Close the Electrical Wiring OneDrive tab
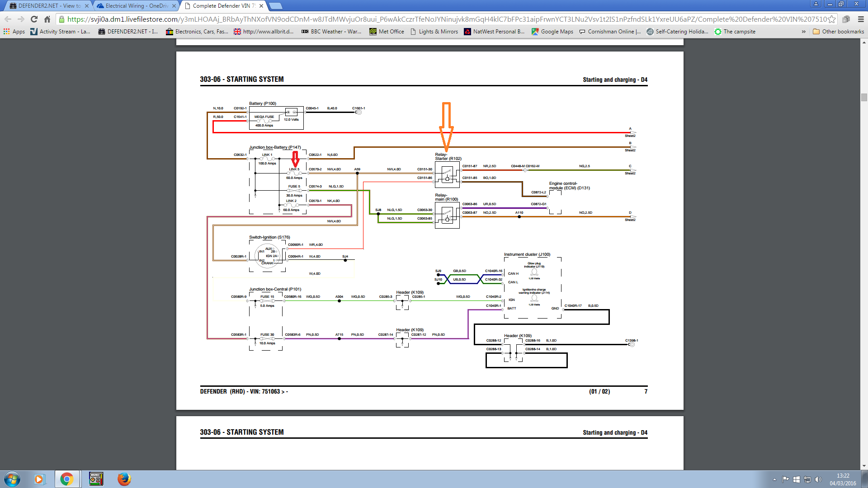The width and height of the screenshot is (868, 488). (174, 6)
